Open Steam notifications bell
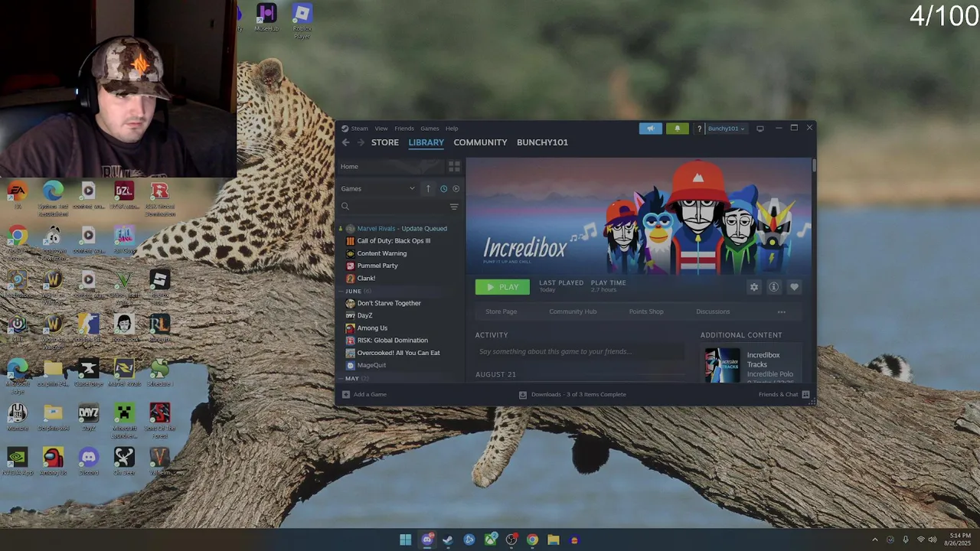Screen dimensions: 980x551 coord(677,129)
